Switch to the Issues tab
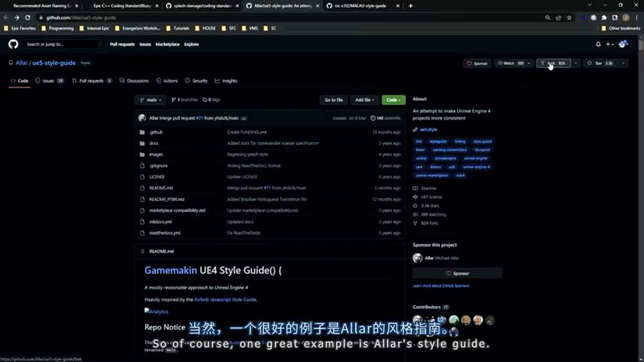The image size is (644, 362). (x=48, y=81)
